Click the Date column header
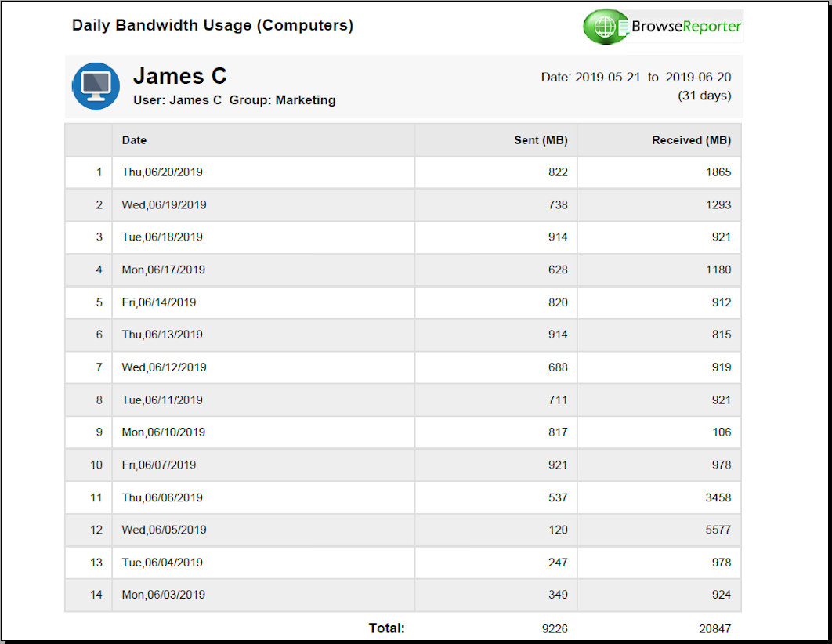 tap(134, 140)
